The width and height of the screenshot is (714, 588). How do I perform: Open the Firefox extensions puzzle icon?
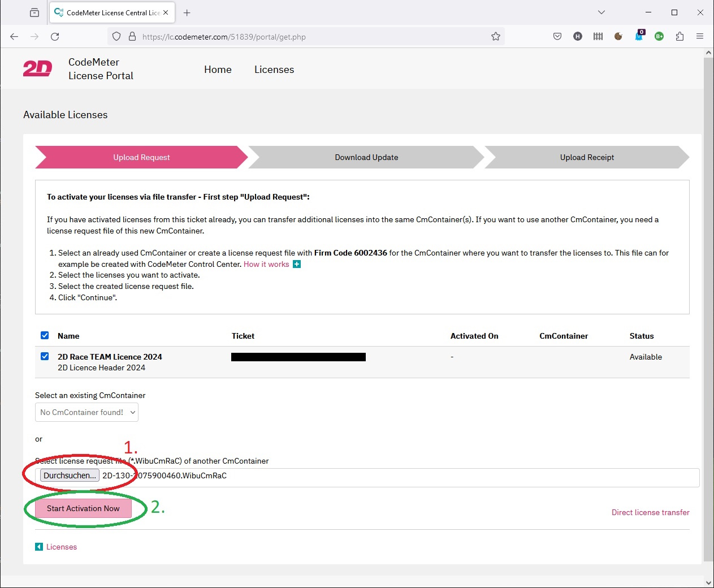[x=680, y=37]
